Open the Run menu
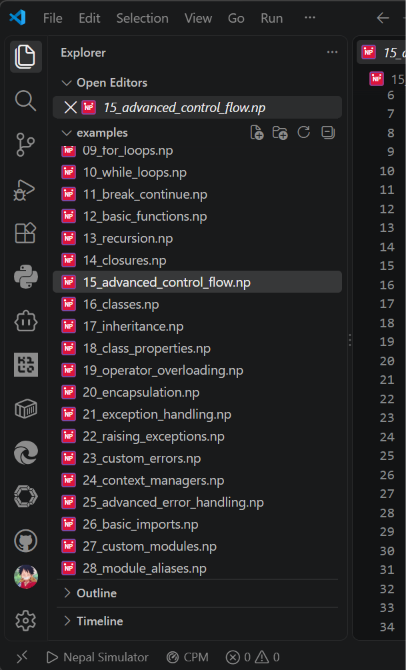Viewport: 406px width, 670px height. (272, 18)
